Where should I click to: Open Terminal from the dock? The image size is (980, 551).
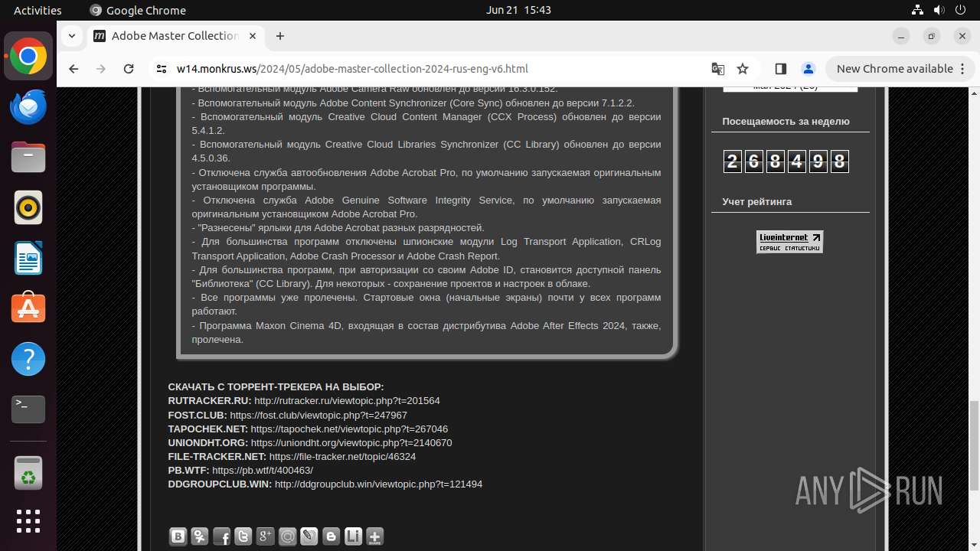click(x=28, y=409)
